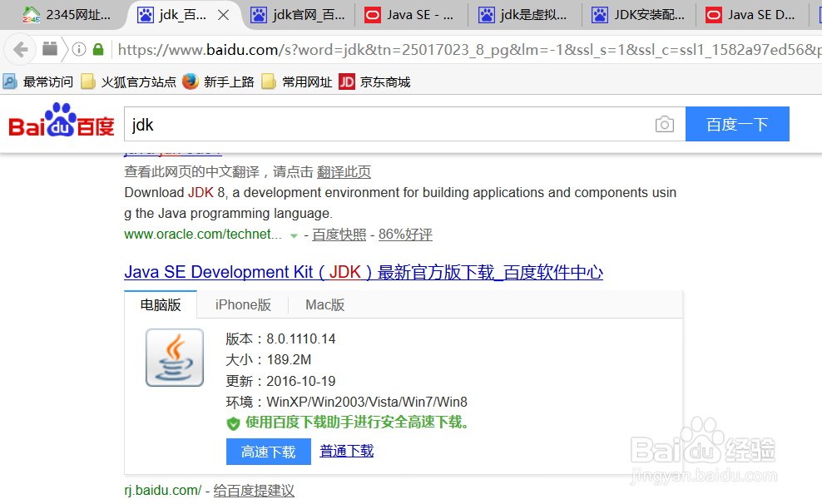
Task: Click the 京东商城 bookmark label
Action: point(385,82)
